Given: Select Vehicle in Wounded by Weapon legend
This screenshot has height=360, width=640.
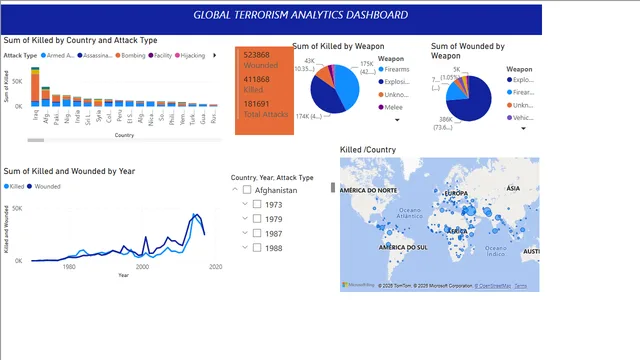Looking at the screenshot, I should (520, 118).
